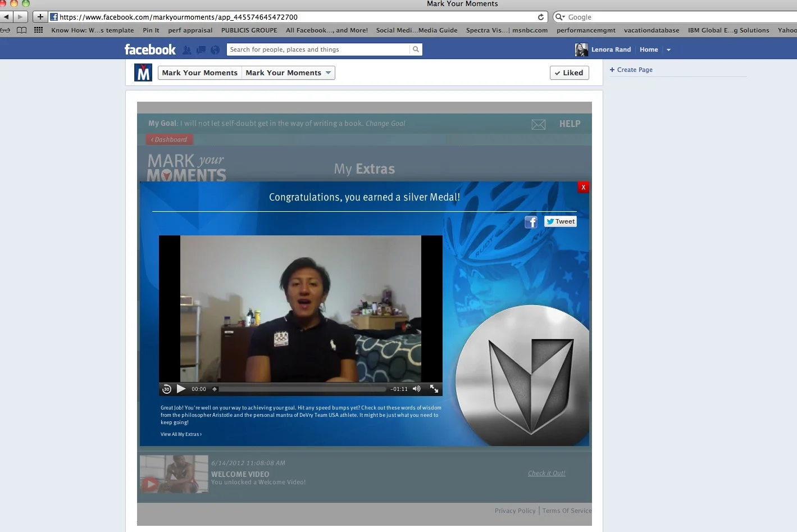Click View All My Extras link
This screenshot has height=532, width=797.
point(181,434)
